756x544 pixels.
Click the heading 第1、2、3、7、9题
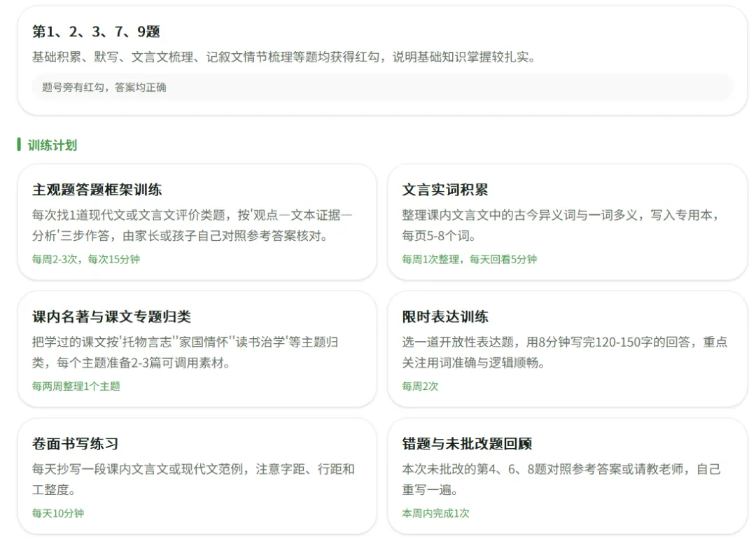pos(96,32)
